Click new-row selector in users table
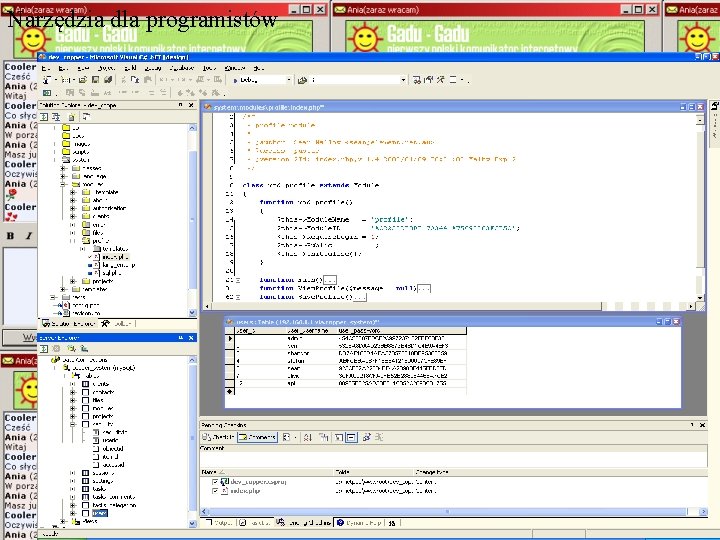Viewport: 720px width, 540px height. point(230,392)
